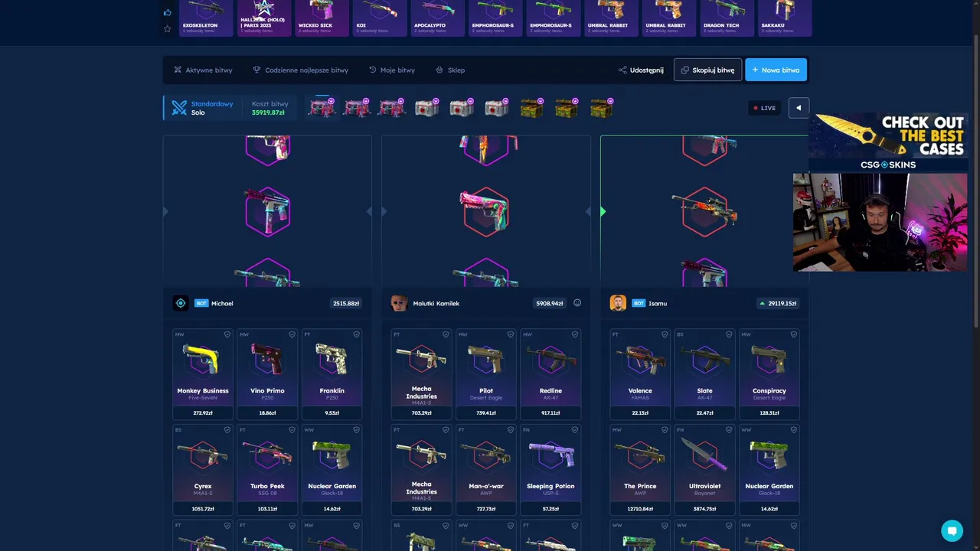Open the Check Out The Best Cases banner
This screenshot has width=980, height=551.
(888, 142)
